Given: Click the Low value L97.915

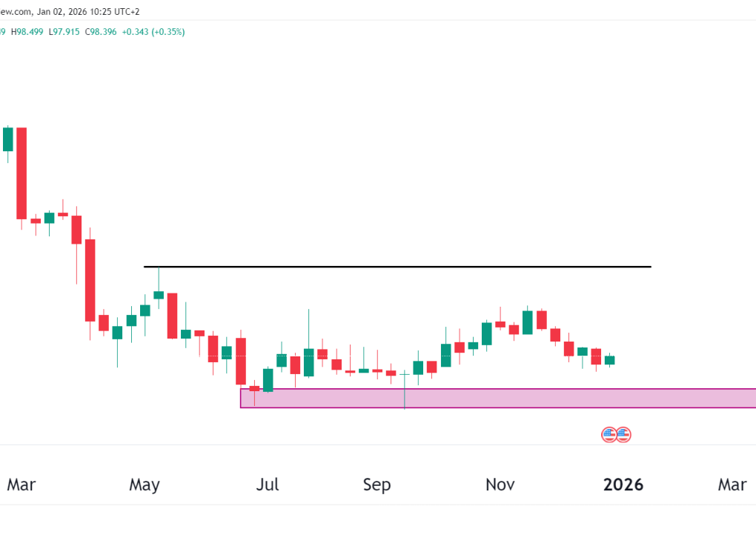Looking at the screenshot, I should pyautogui.click(x=65, y=32).
